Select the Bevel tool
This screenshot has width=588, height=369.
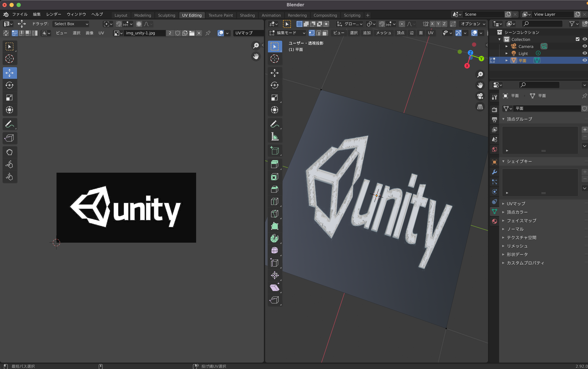coord(274,189)
